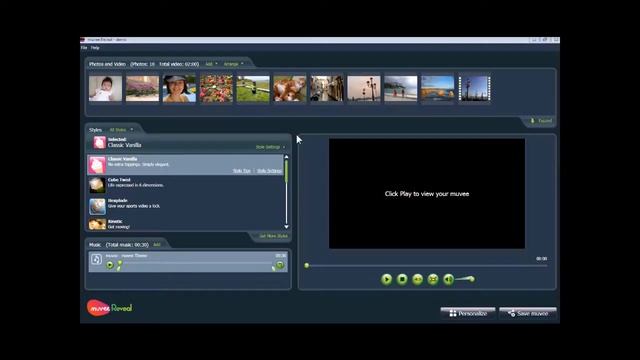Open the All Styles filter dropdown
640x360 pixels.
pos(121,130)
